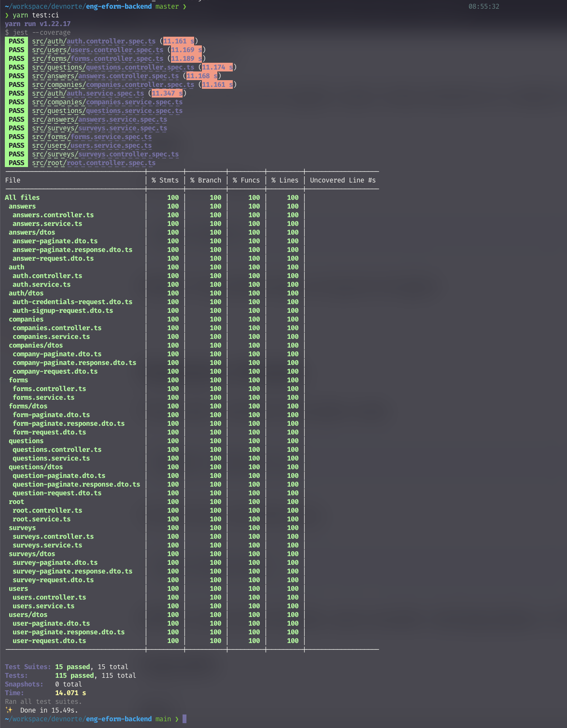Collapse the surveys coverage section
567x728 pixels.
point(22,528)
